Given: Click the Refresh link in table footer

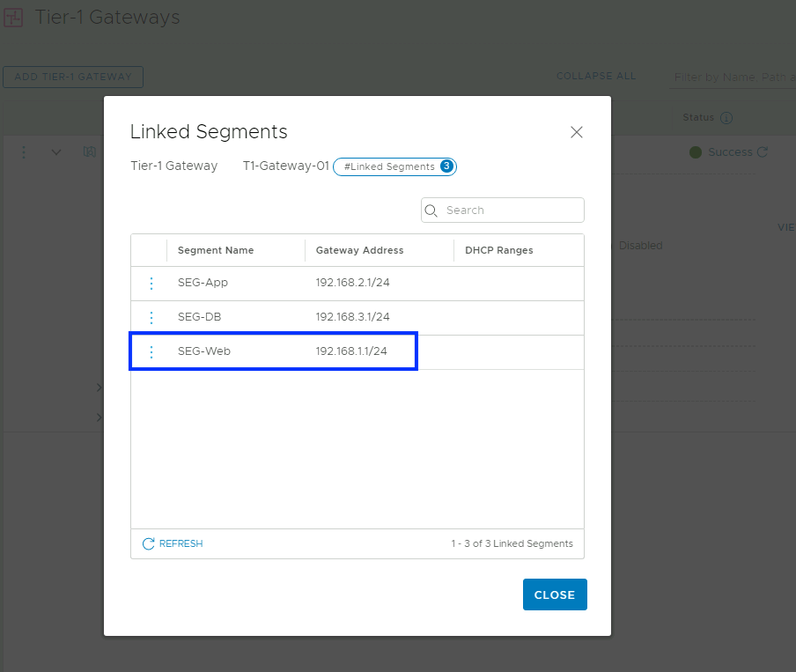Looking at the screenshot, I should [x=173, y=543].
